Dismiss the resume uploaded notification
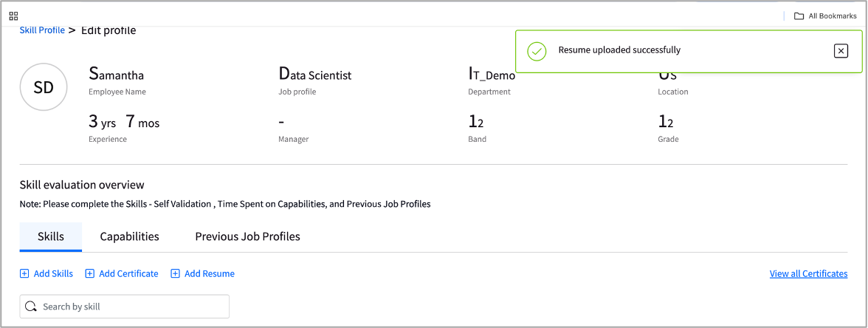 pos(841,51)
